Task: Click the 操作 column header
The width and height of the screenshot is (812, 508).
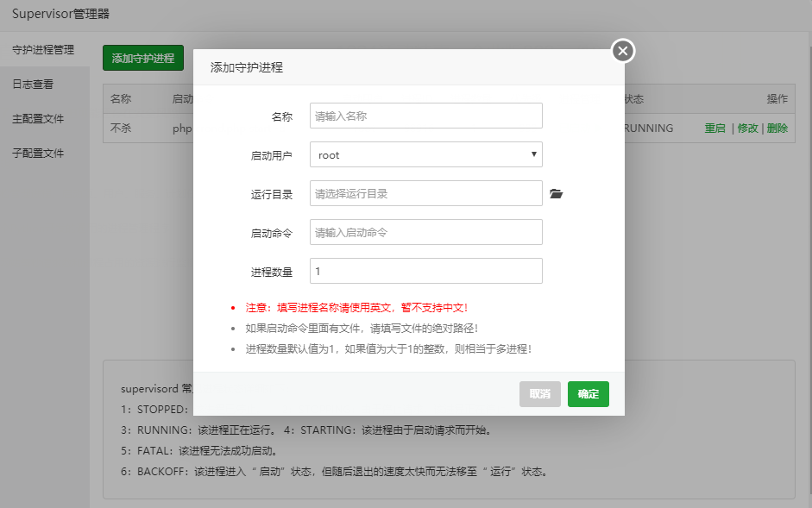Action: (777, 98)
